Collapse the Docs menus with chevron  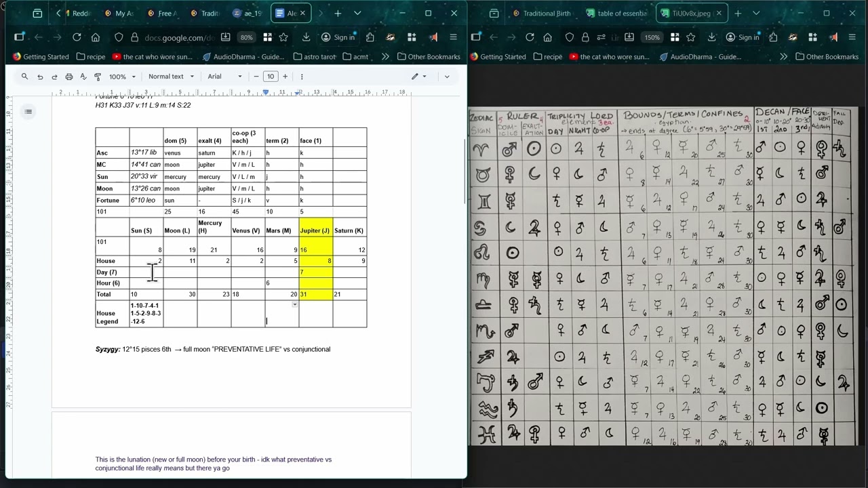click(446, 77)
